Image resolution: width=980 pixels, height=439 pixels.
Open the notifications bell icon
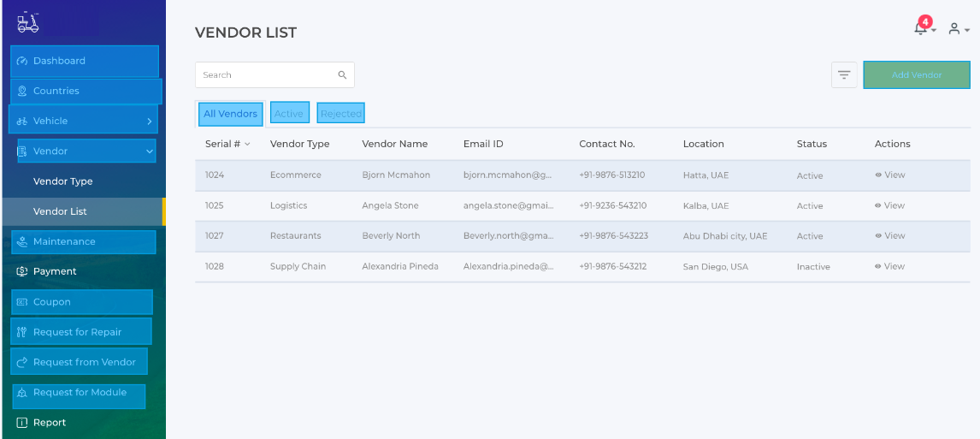(920, 28)
